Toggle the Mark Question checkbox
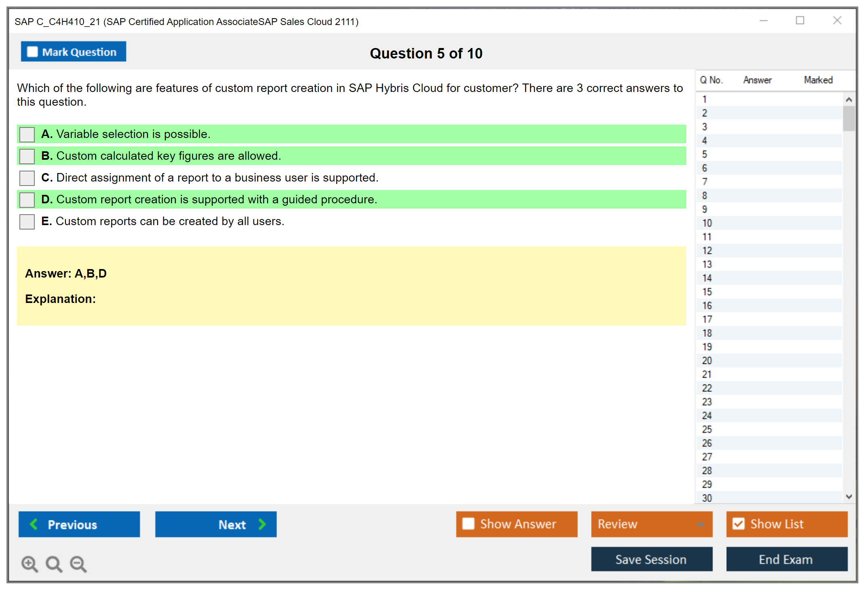Image resolution: width=868 pixels, height=593 pixels. (32, 52)
